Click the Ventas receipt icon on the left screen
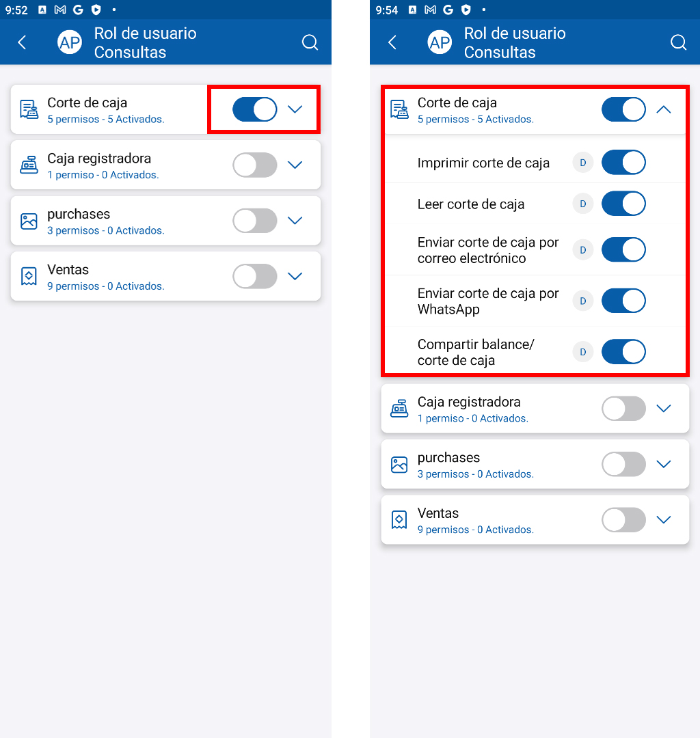The width and height of the screenshot is (700, 738). [x=29, y=276]
